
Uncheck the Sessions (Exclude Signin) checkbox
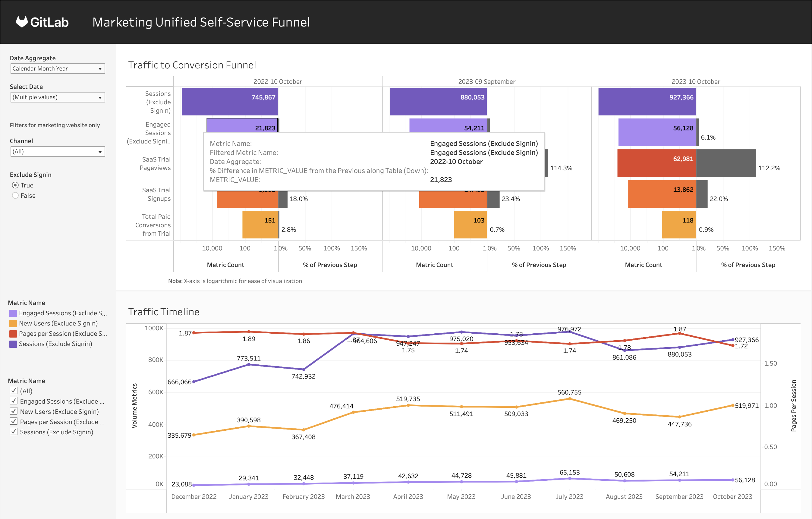[14, 432]
